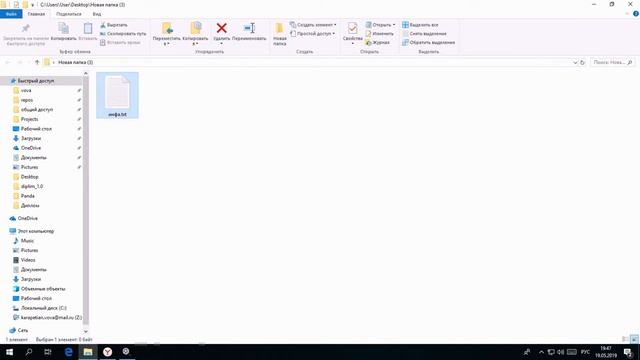Click Скопировать путь command
Viewport: 640px width, 360px height.
(123, 33)
